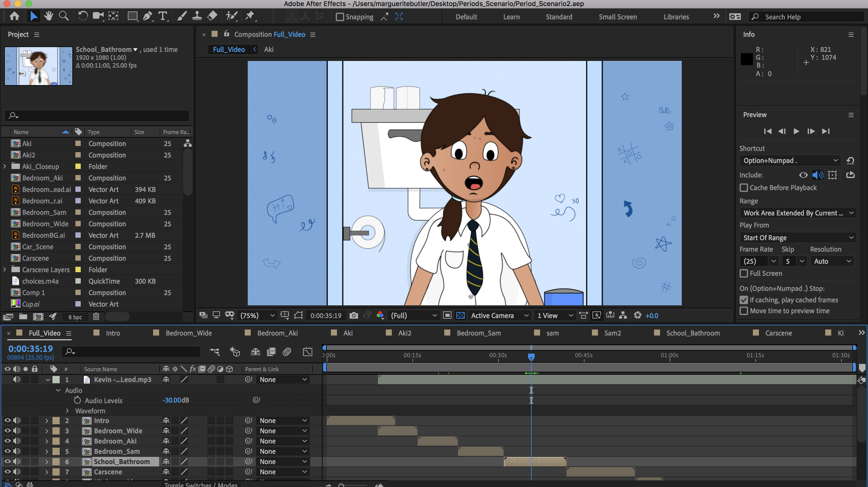The image size is (868, 487).
Task: Activate the Horizontal Type tool
Action: [163, 16]
